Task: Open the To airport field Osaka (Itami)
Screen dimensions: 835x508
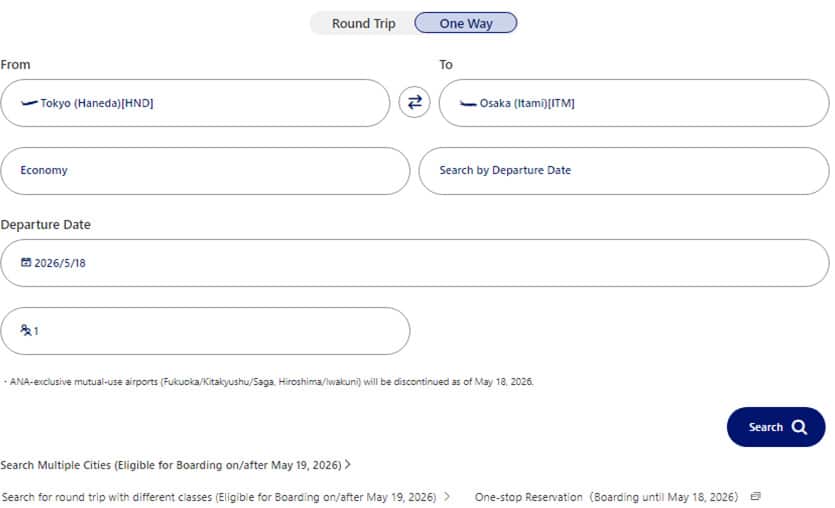Action: pyautogui.click(x=634, y=103)
